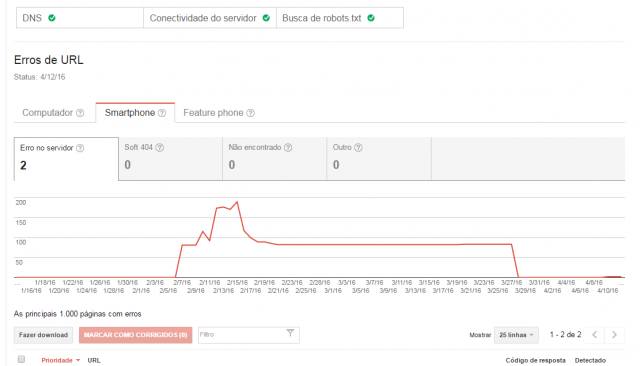Select the Soft 404 error category
Image resolution: width=640 pixels, height=366 pixels.
pos(171,159)
